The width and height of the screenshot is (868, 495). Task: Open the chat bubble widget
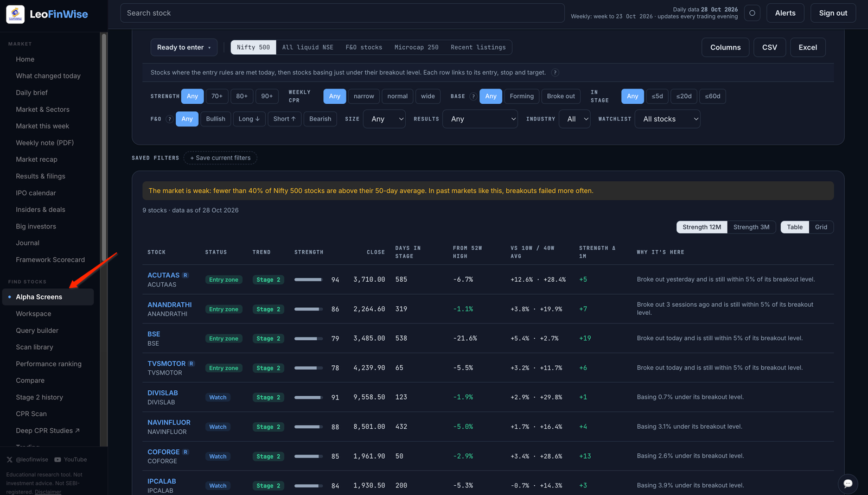click(848, 483)
